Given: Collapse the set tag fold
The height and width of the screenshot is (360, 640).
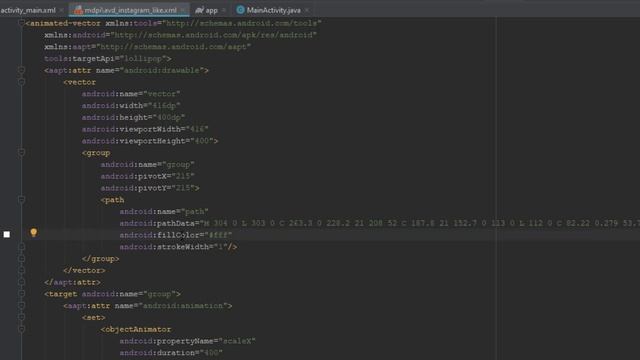Looking at the screenshot, I should (21, 317).
